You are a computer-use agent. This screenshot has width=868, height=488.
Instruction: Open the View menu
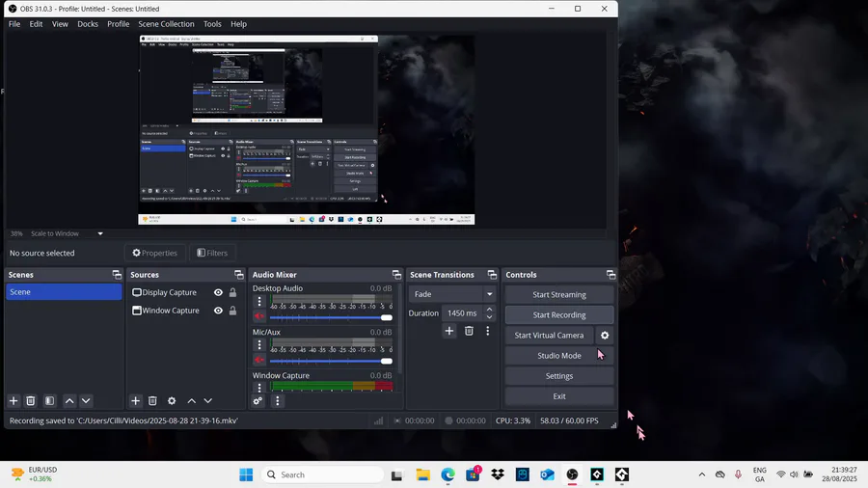click(60, 24)
